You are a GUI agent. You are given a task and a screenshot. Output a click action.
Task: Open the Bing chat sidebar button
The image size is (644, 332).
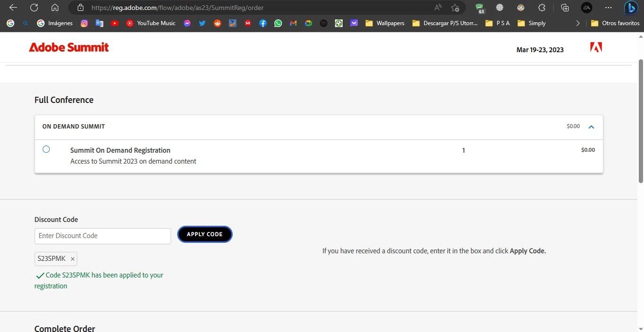631,8
